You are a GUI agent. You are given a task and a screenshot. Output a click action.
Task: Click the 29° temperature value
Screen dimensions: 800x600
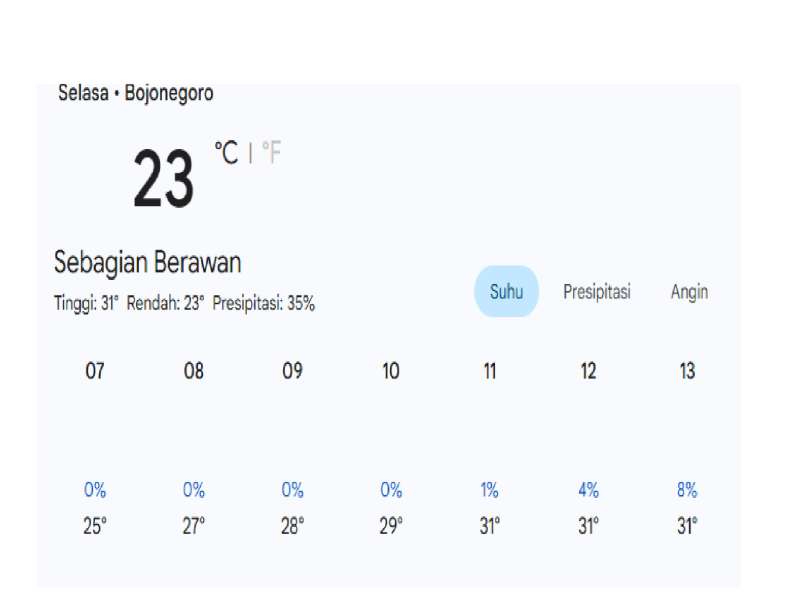[391, 527]
